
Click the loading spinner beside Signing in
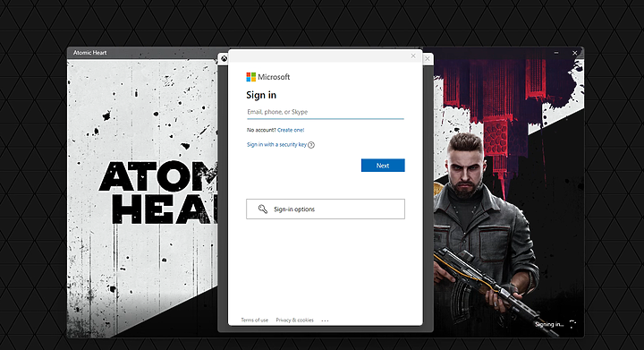572,325
